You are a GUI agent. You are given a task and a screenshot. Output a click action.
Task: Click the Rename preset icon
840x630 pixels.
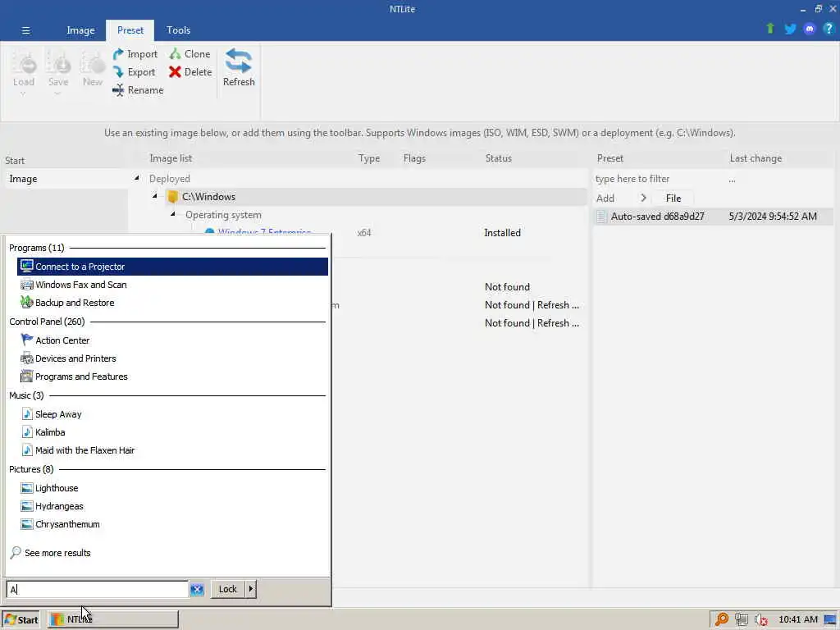[x=118, y=90]
